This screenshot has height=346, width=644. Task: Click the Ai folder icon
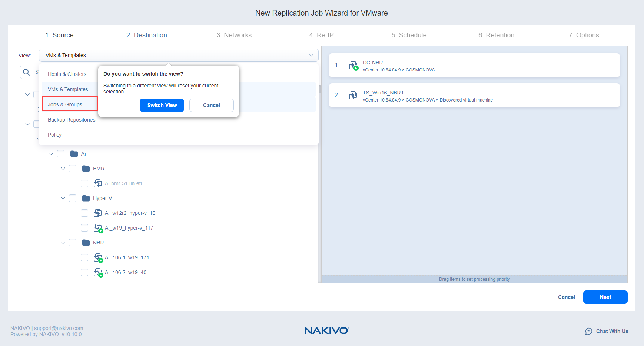[74, 154]
